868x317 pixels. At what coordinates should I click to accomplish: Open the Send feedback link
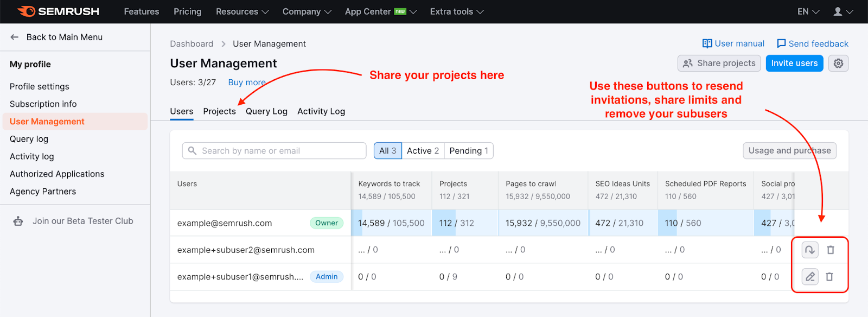(x=813, y=43)
